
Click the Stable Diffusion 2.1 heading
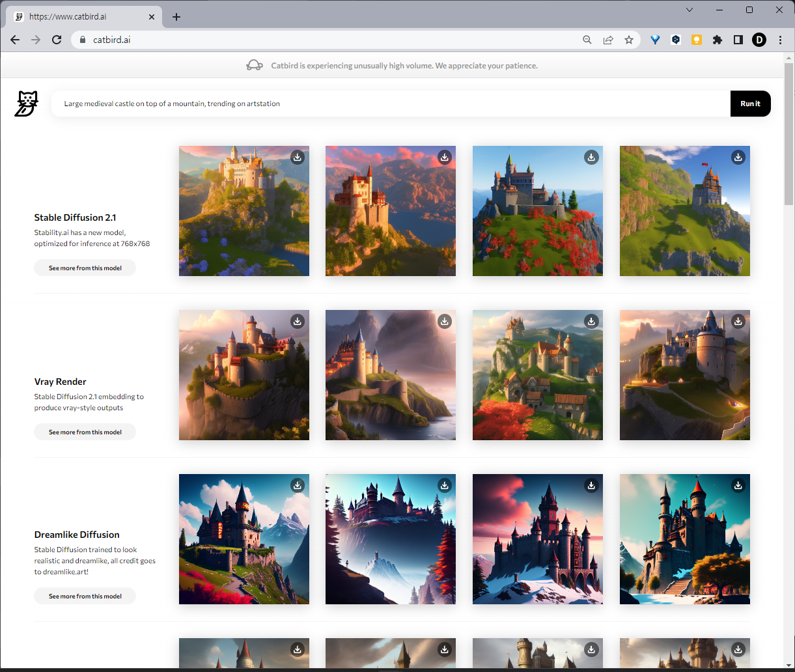pyautogui.click(x=75, y=217)
